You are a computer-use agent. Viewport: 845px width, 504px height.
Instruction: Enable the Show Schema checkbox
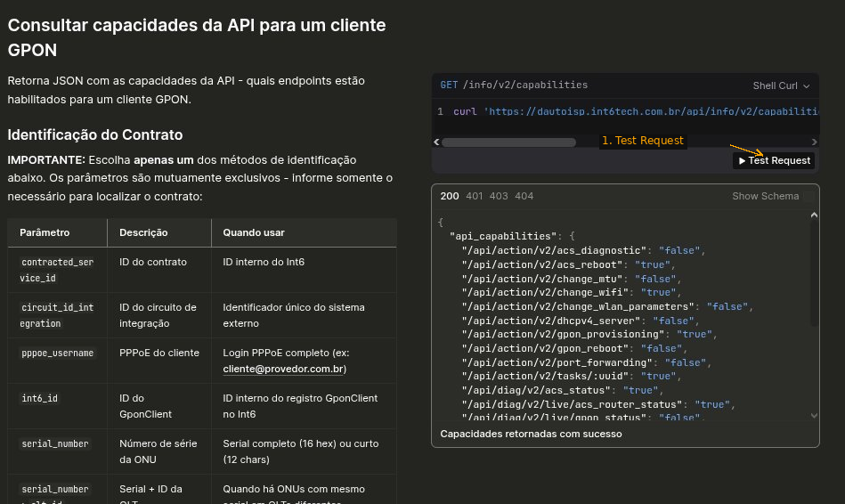coord(808,196)
